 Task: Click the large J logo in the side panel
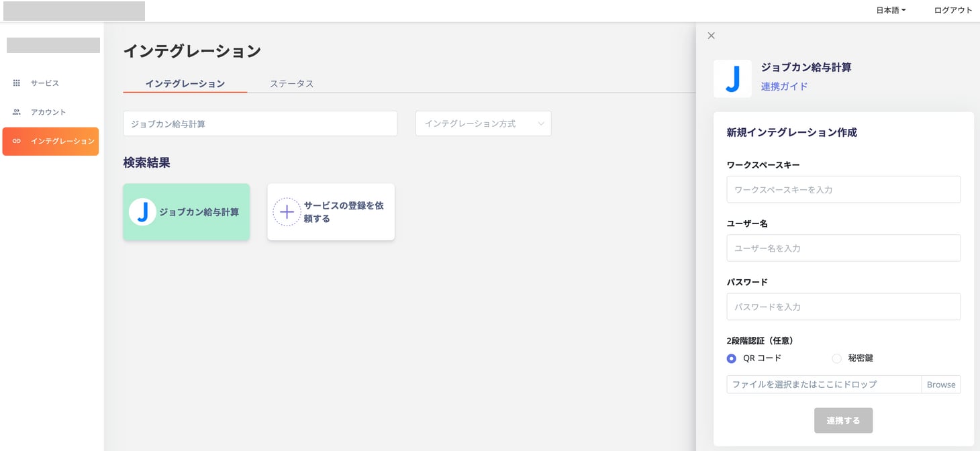click(x=732, y=79)
